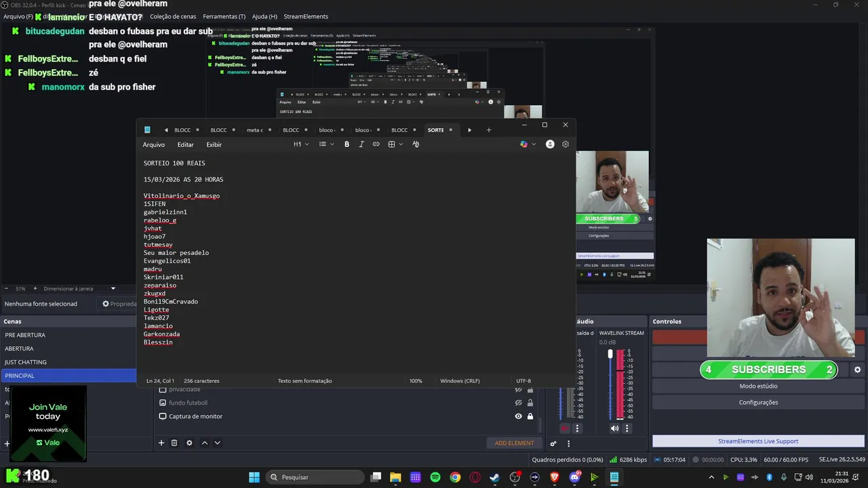The image size is (868, 488).
Task: Toggle lock on fundo futeboll source
Action: [x=530, y=403]
